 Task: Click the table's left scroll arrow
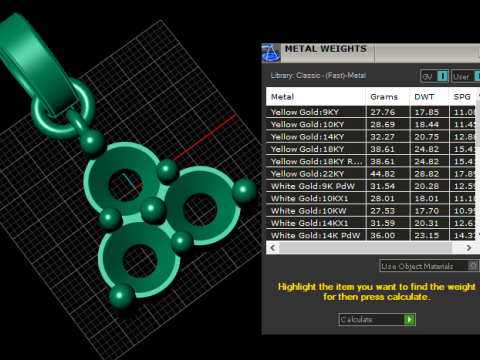coord(273,248)
